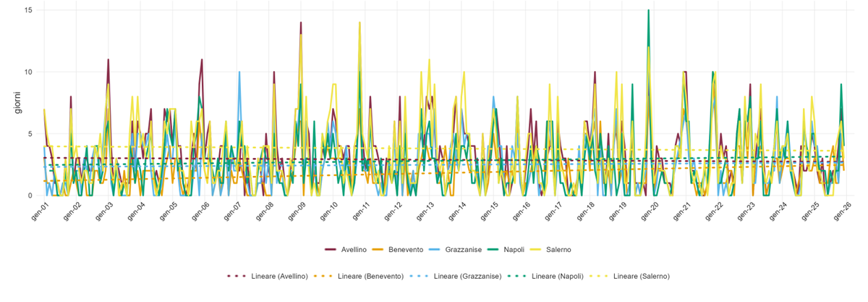868x302 pixels.
Task: Select the gen-15 x-axis label
Action: click(490, 211)
